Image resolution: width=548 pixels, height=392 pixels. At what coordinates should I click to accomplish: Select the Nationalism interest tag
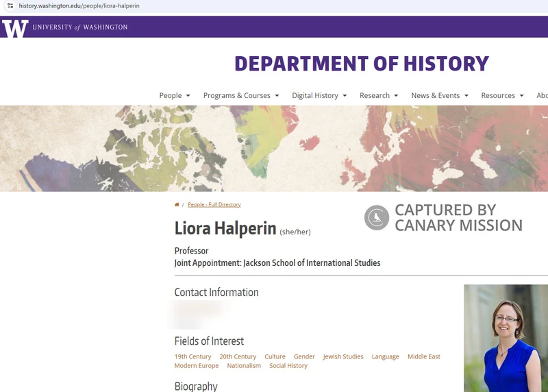pyautogui.click(x=244, y=366)
